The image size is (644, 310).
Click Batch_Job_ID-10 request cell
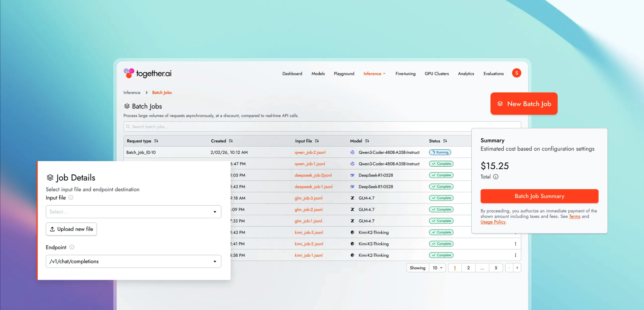pos(141,152)
